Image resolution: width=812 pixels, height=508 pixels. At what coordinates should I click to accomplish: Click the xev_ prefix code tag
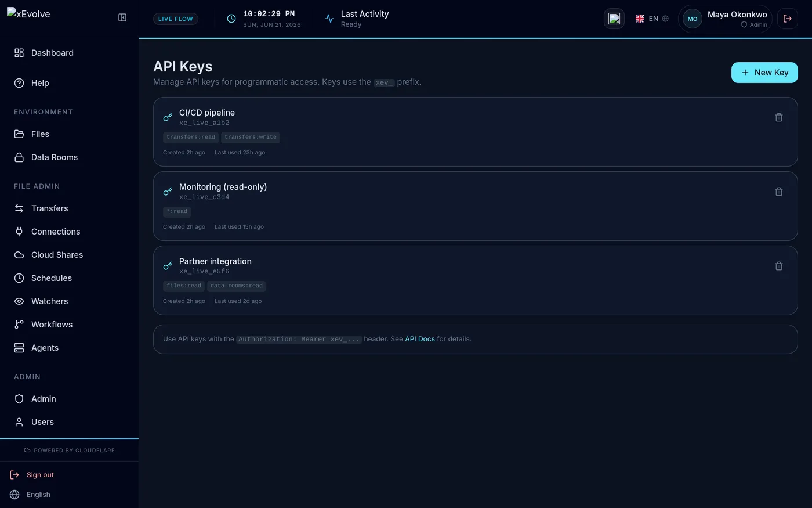click(384, 82)
